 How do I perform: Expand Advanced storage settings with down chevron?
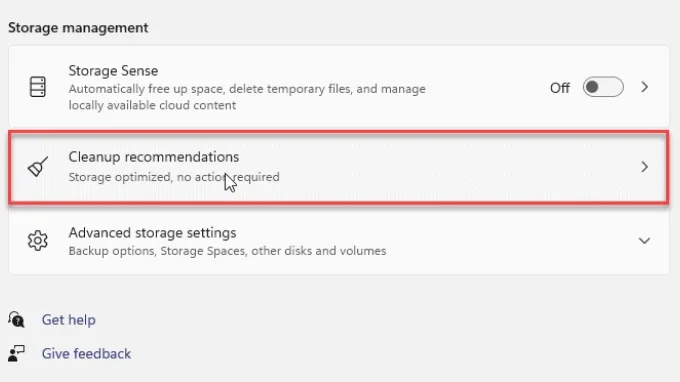click(644, 241)
